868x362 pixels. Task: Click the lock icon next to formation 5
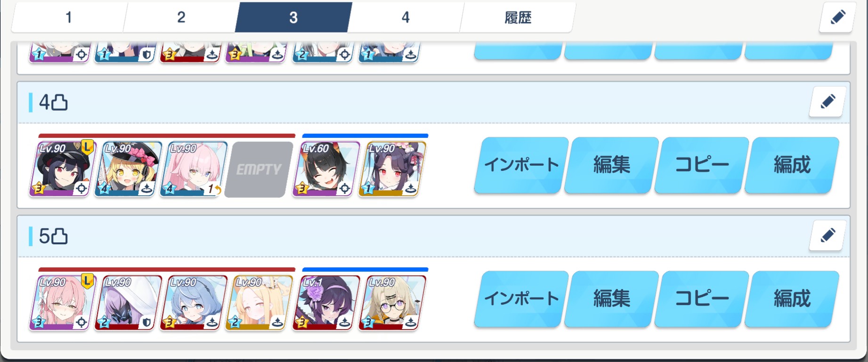point(59,236)
